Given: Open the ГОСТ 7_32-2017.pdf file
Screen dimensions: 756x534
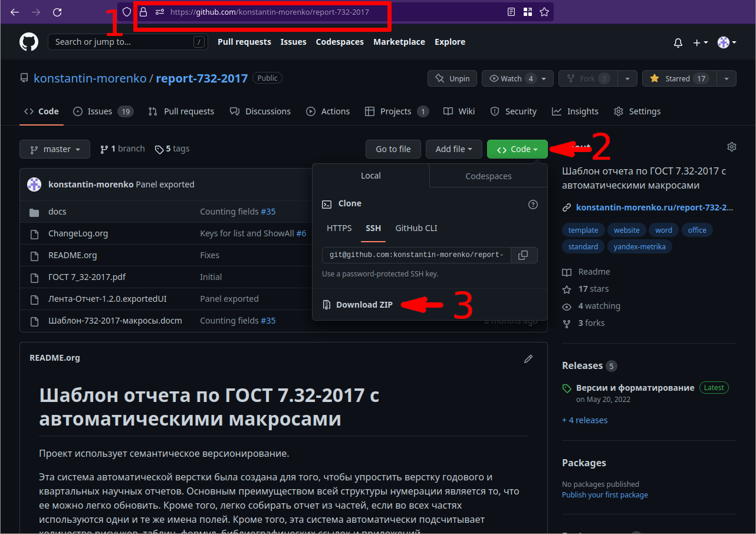Looking at the screenshot, I should pos(87,277).
